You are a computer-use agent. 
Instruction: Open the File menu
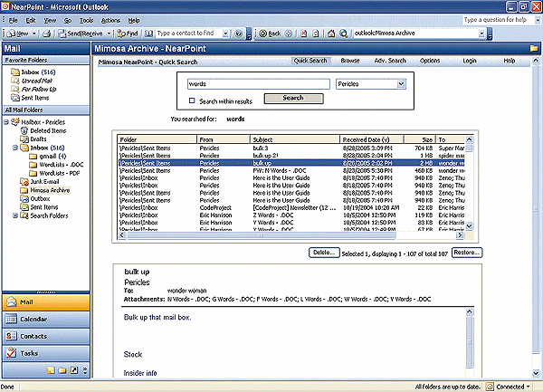point(14,21)
